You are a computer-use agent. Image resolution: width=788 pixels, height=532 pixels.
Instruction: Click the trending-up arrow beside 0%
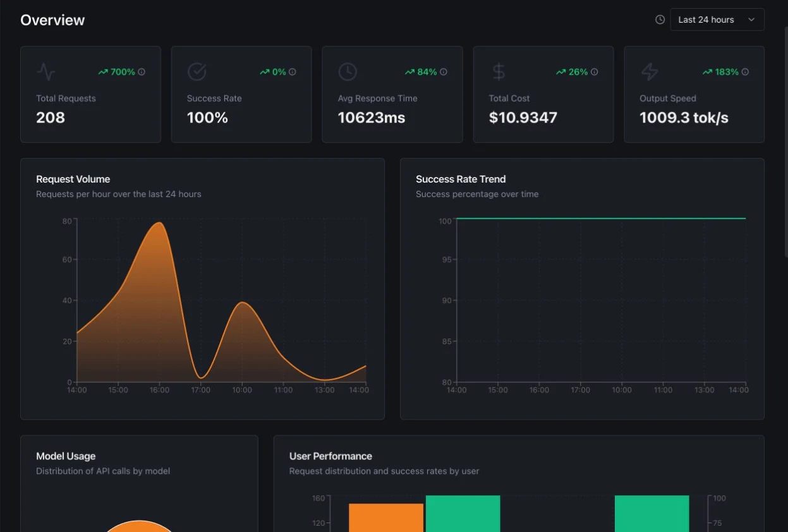click(x=265, y=72)
